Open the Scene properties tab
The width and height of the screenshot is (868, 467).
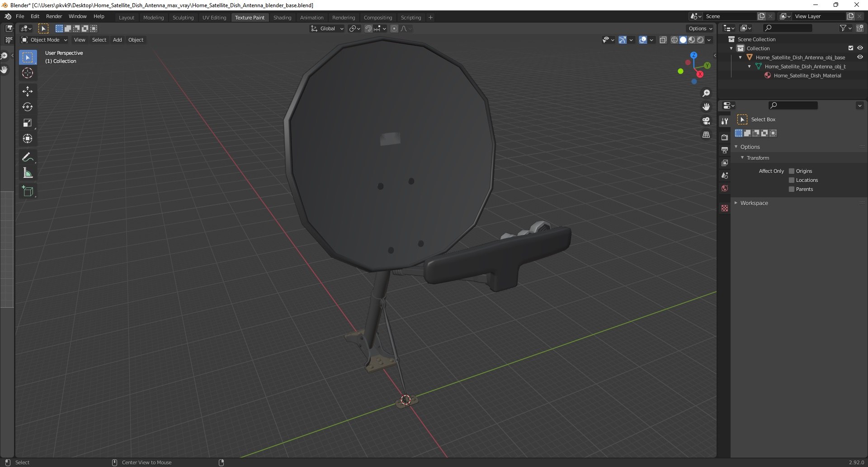725,176
